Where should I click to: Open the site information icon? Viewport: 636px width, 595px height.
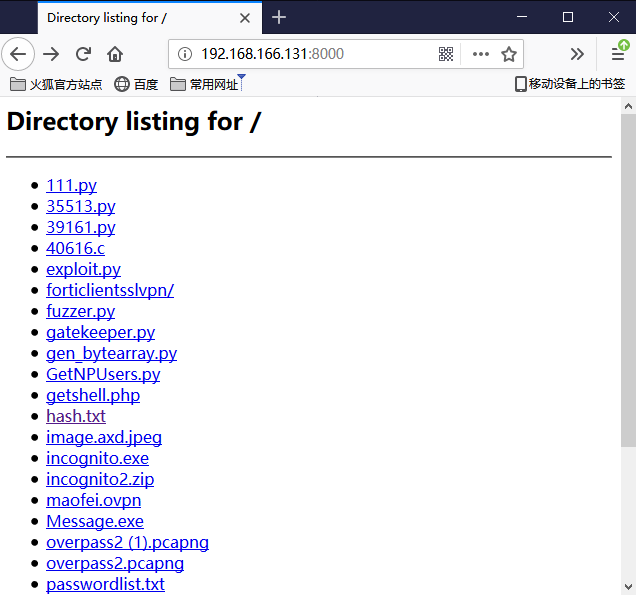[185, 54]
